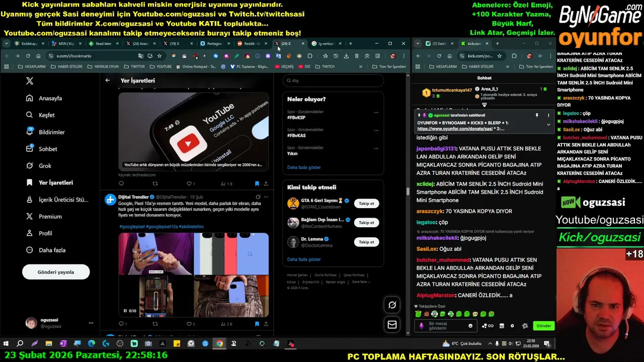Follow GTA 6 Geri Sayımı account

click(366, 204)
